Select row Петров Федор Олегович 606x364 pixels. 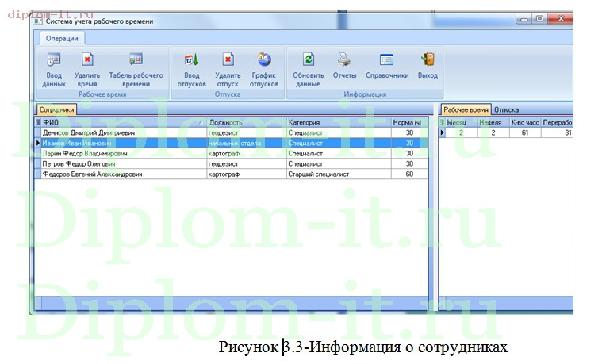(231, 164)
